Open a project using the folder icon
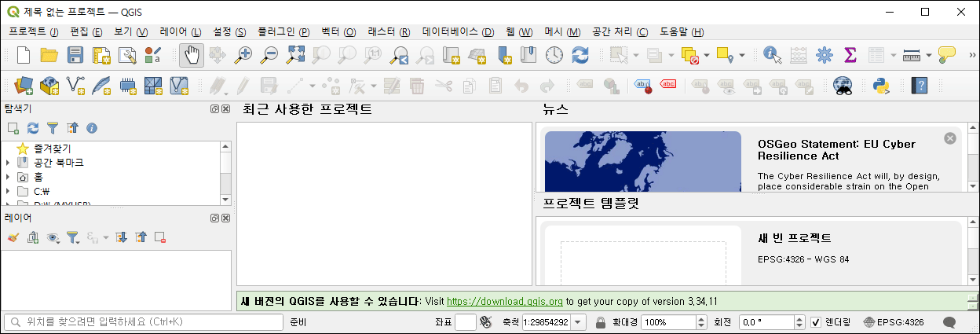The image size is (980, 334). pos(49,55)
